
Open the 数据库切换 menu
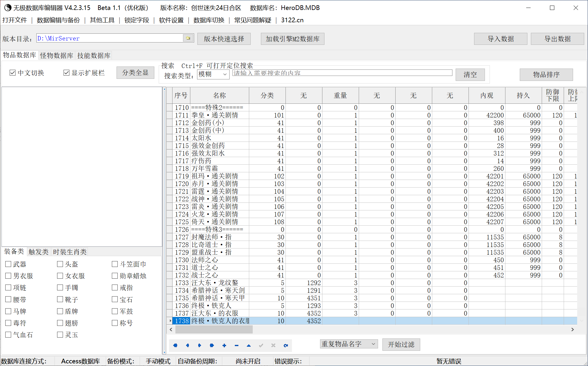click(x=209, y=20)
